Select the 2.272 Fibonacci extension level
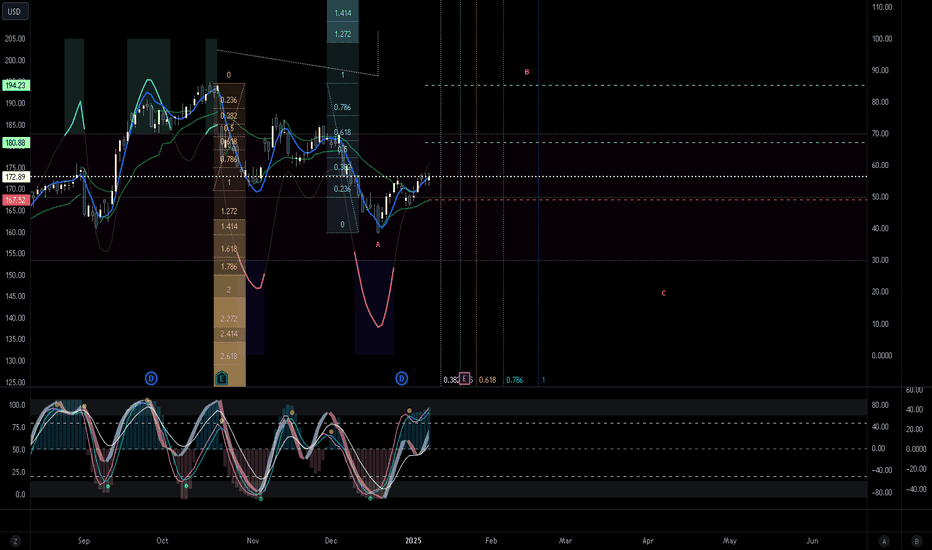The width and height of the screenshot is (932, 550). 229,319
